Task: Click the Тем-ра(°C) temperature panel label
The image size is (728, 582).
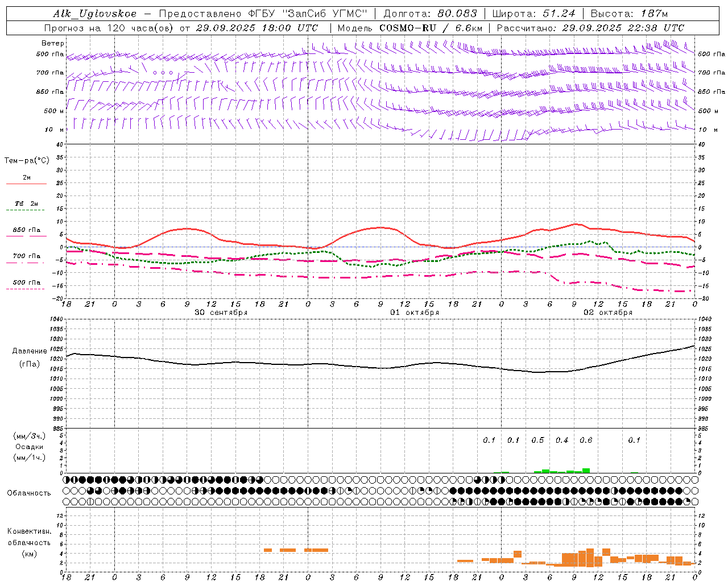Action: [x=27, y=161]
